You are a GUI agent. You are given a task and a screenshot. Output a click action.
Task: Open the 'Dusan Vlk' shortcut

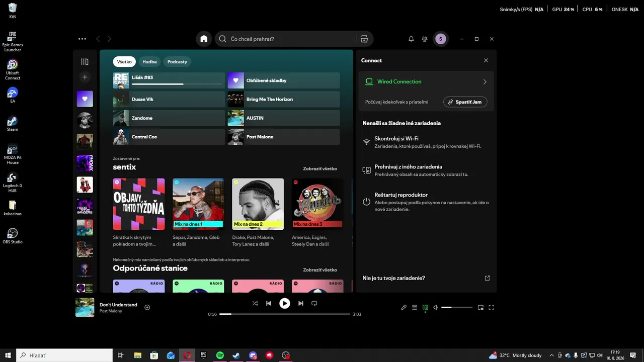(169, 99)
